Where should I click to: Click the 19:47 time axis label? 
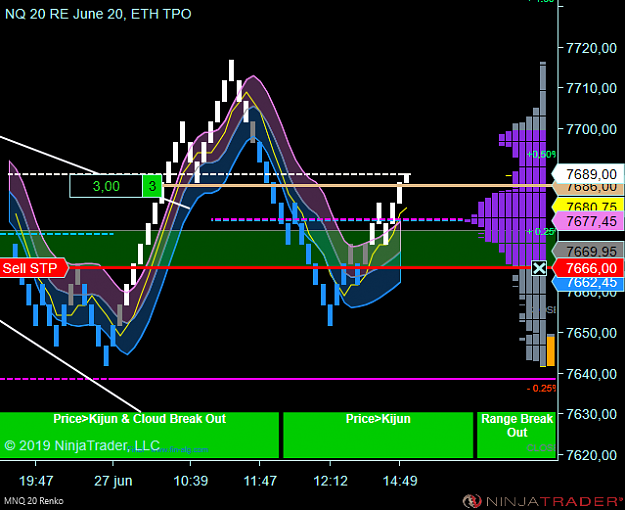[36, 480]
